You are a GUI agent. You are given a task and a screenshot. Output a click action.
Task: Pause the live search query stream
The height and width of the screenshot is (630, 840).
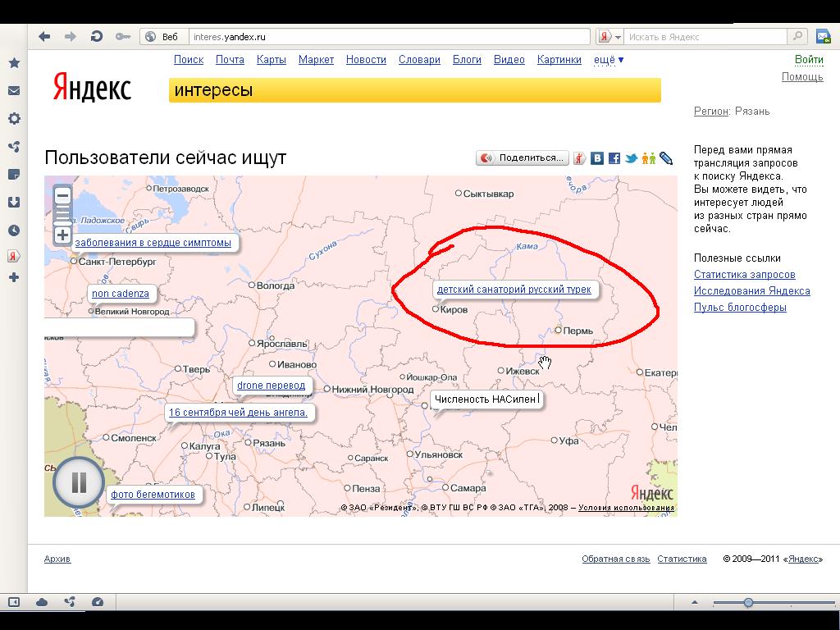79,482
